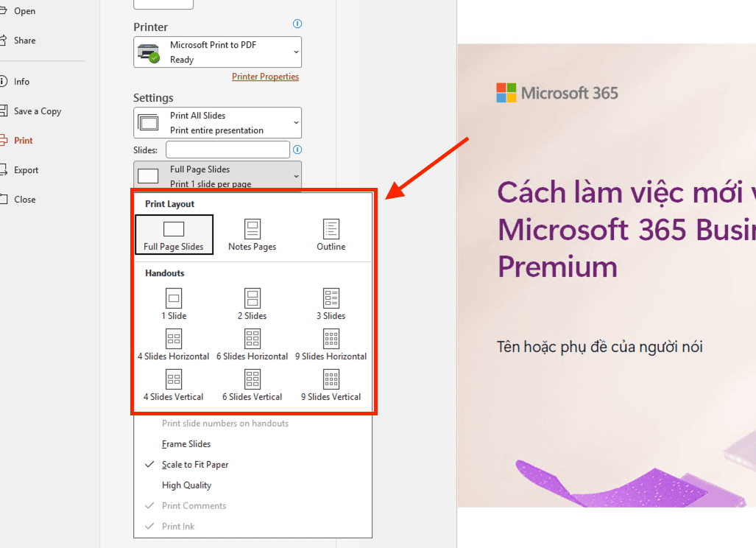Click the info icon next to Slides field
Screen dimensions: 756x548
[x=297, y=150]
